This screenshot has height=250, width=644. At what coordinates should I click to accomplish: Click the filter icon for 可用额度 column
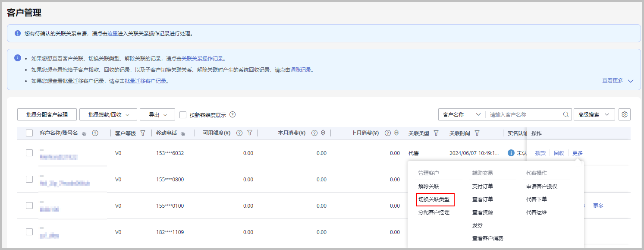tap(250, 133)
